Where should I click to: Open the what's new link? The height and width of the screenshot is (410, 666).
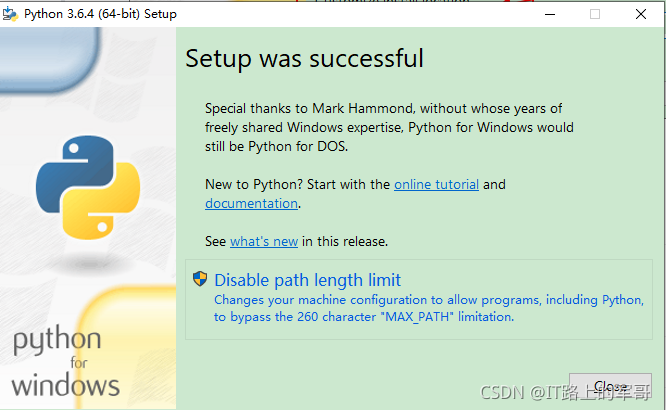(x=264, y=241)
